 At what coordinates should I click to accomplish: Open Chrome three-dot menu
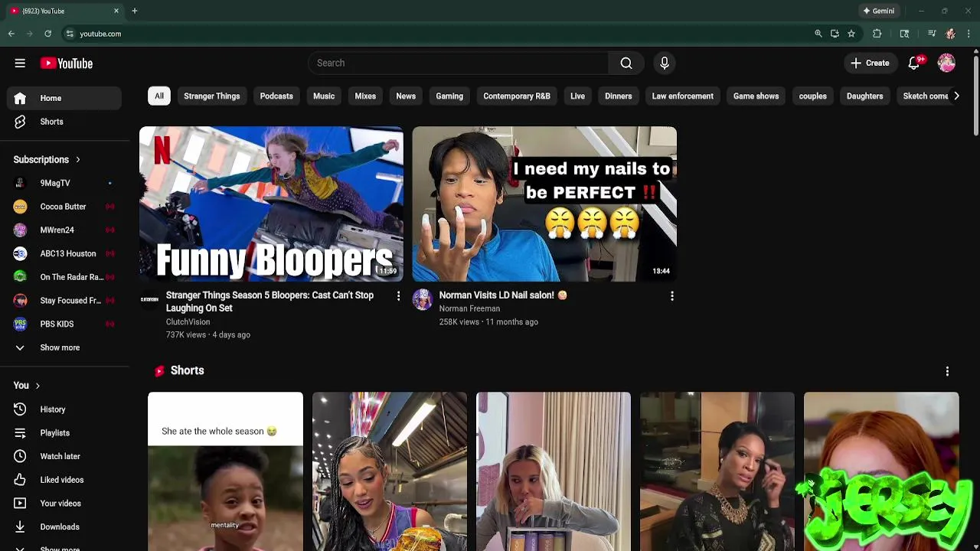969,34
